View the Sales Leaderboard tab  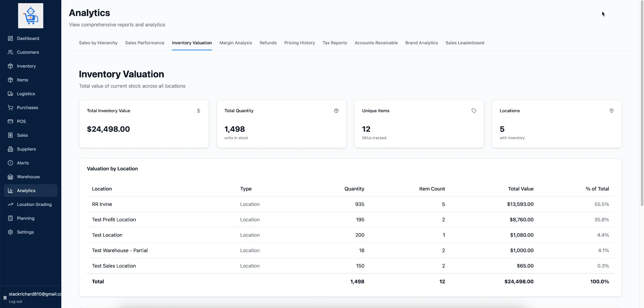(x=465, y=43)
